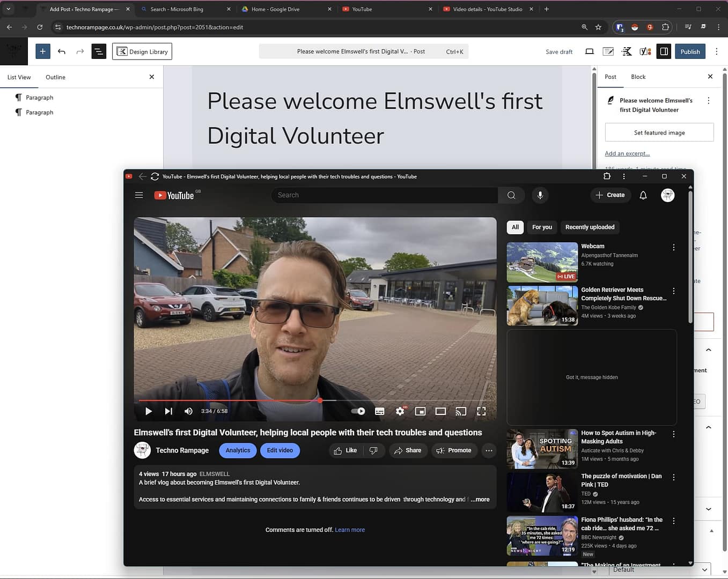Close the List View panel
The width and height of the screenshot is (728, 579).
point(152,77)
